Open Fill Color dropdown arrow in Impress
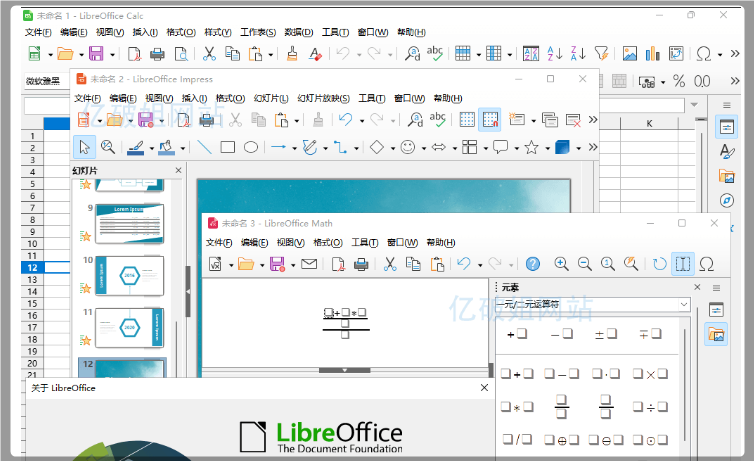The width and height of the screenshot is (754, 461). tap(183, 148)
